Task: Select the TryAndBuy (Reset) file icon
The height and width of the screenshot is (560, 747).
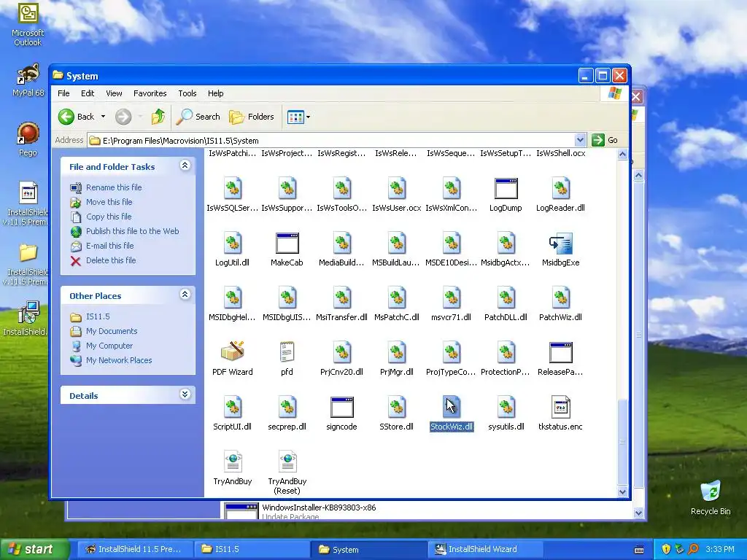Action: [287, 462]
